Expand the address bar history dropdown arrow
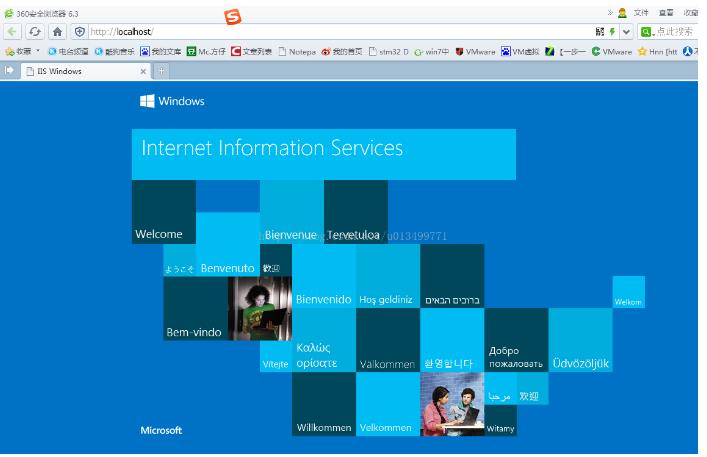707x457 pixels. (x=626, y=32)
